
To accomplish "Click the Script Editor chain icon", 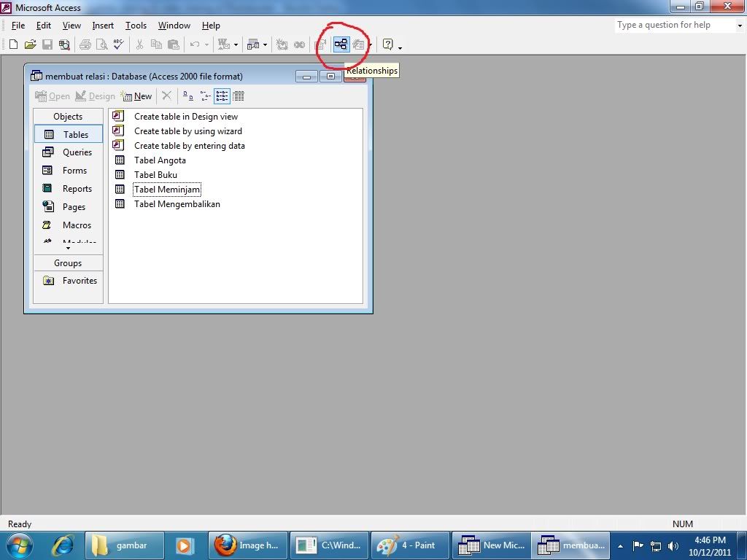I will click(x=299, y=44).
